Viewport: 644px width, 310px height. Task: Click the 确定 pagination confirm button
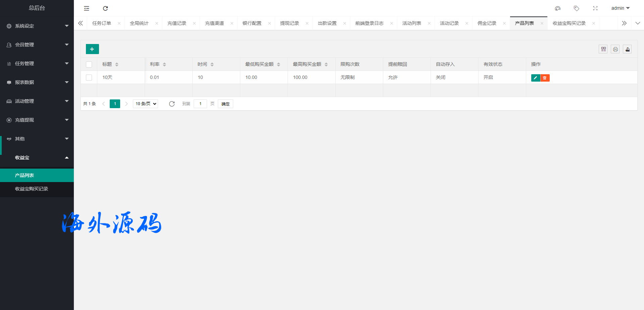(226, 104)
